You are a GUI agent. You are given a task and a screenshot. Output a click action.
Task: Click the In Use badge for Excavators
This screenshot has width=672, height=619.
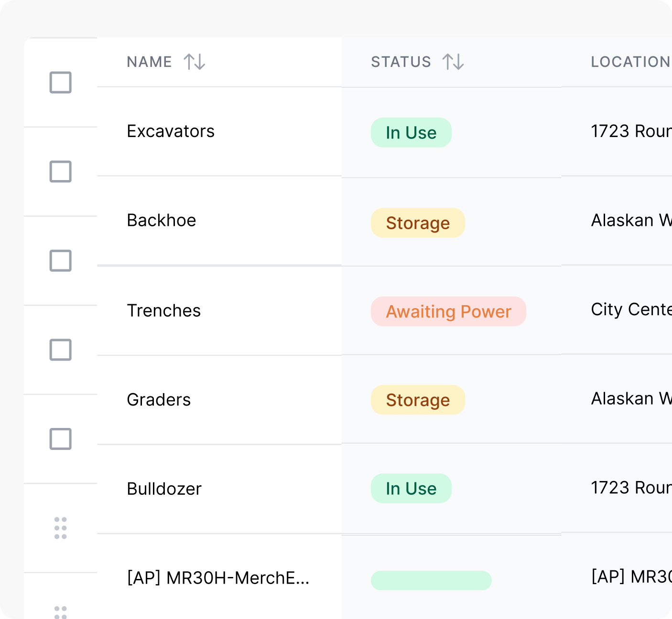point(411,132)
